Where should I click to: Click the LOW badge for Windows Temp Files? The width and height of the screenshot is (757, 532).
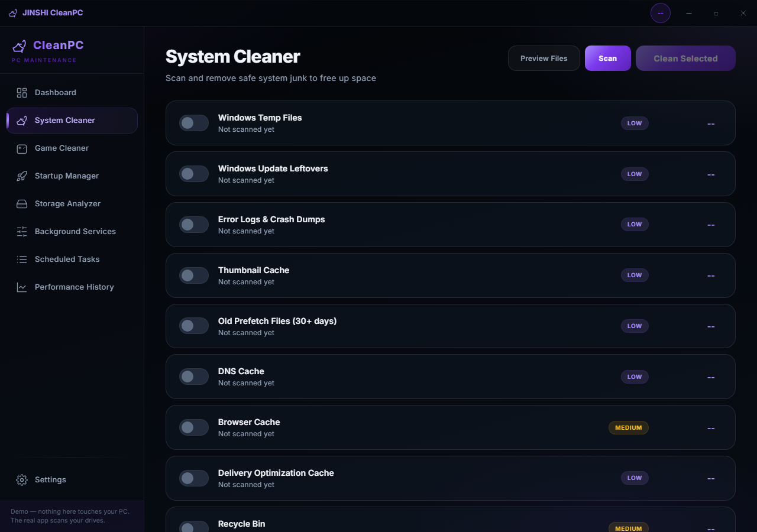(x=635, y=123)
